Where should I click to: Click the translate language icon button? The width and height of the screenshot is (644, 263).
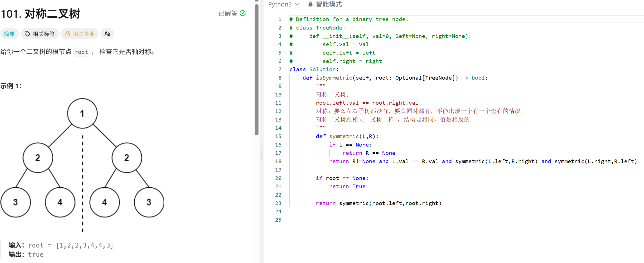coord(107,34)
